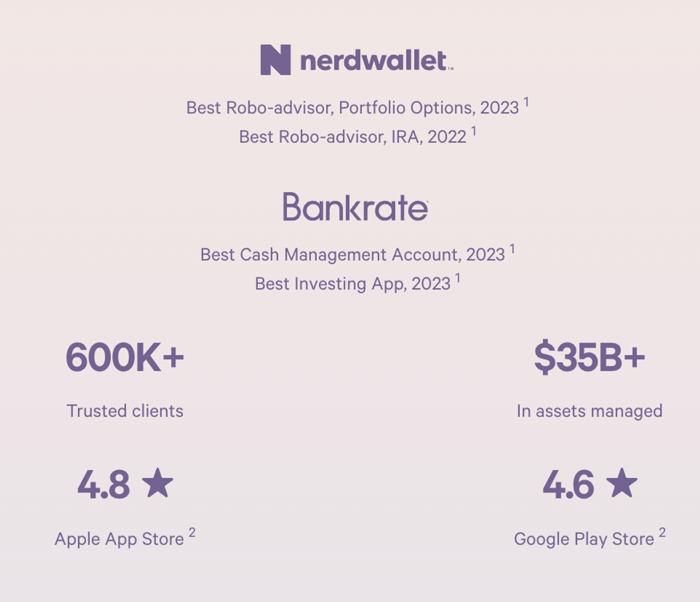Viewport: 700px width, 602px height.
Task: Select the Trusted clients label
Action: click(125, 411)
